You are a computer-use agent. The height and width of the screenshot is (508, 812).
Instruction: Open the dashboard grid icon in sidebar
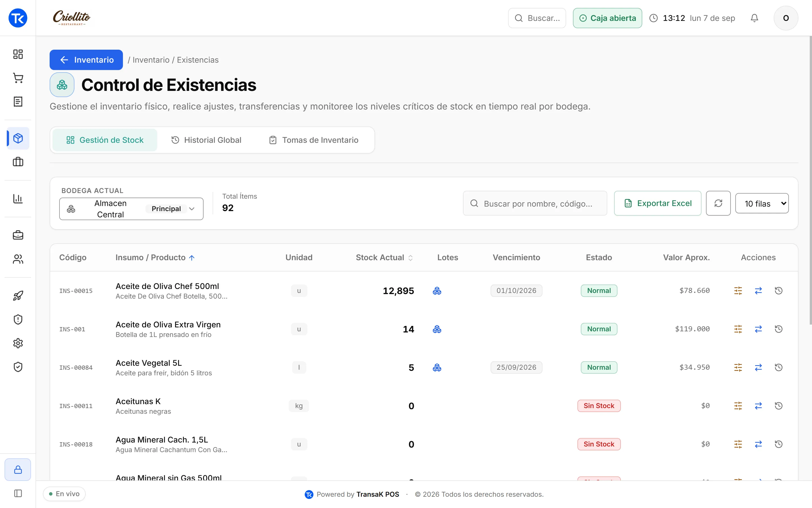18,54
